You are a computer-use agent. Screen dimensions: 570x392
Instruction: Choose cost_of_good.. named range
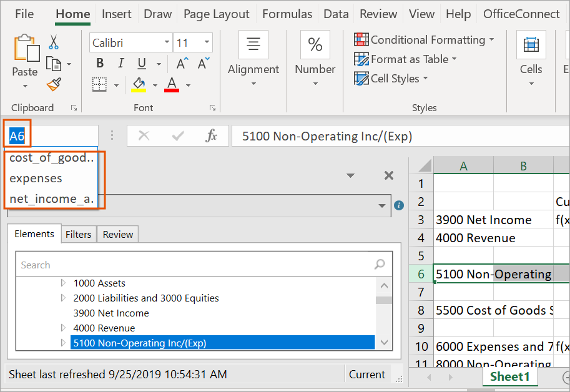(x=51, y=158)
